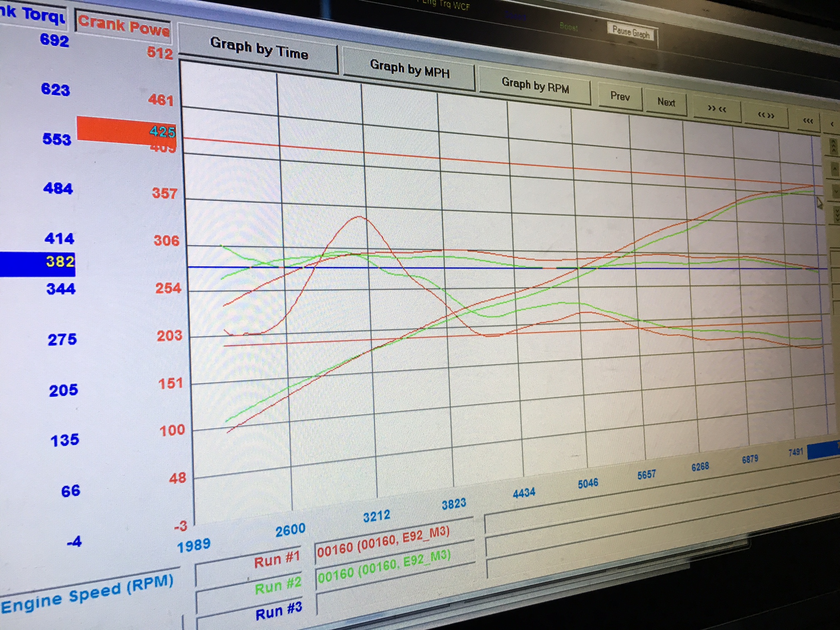Click the 461 power axis value
This screenshot has width=840, height=630.
(161, 100)
